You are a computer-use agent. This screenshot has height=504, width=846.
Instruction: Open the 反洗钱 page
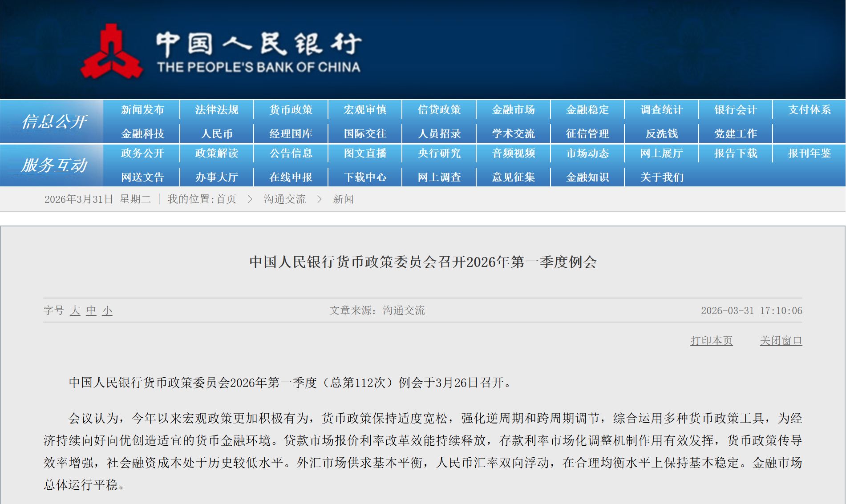point(662,133)
